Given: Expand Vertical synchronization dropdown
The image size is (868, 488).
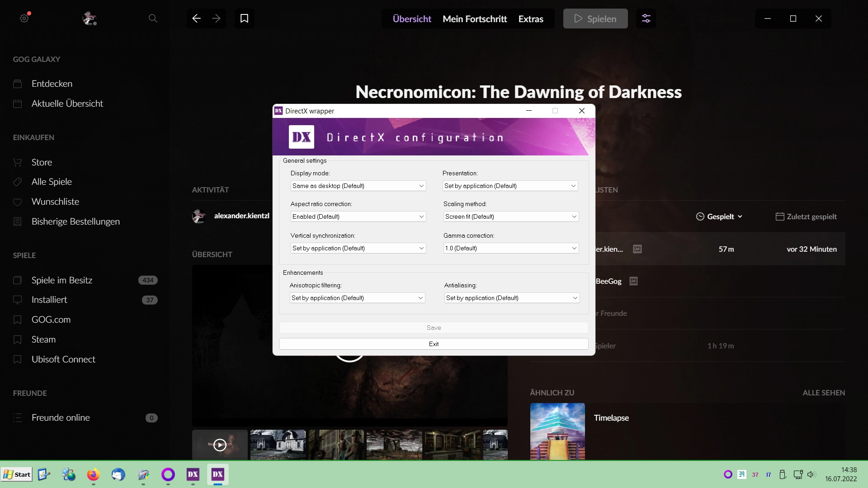Looking at the screenshot, I should [358, 248].
